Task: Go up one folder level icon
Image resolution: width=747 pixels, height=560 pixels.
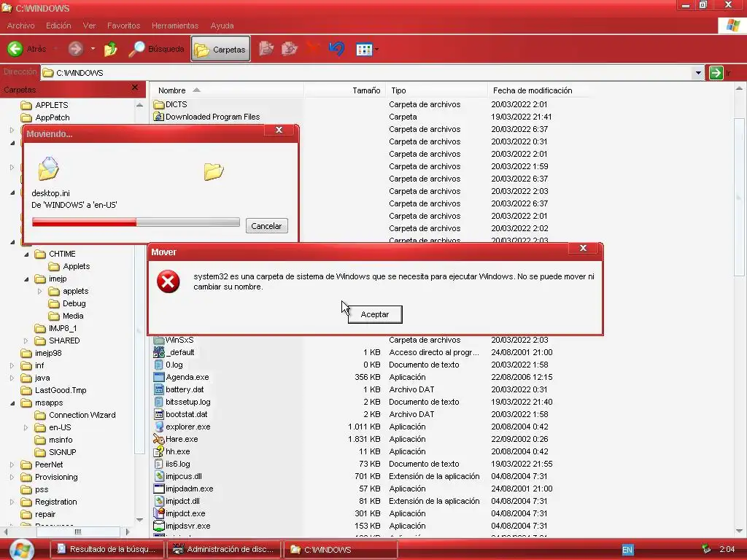Action: click(111, 49)
